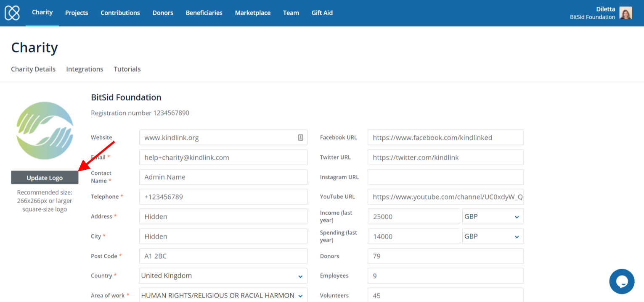This screenshot has width=644, height=302.
Task: Click the Volunteers field showing 45
Action: pyautogui.click(x=445, y=295)
